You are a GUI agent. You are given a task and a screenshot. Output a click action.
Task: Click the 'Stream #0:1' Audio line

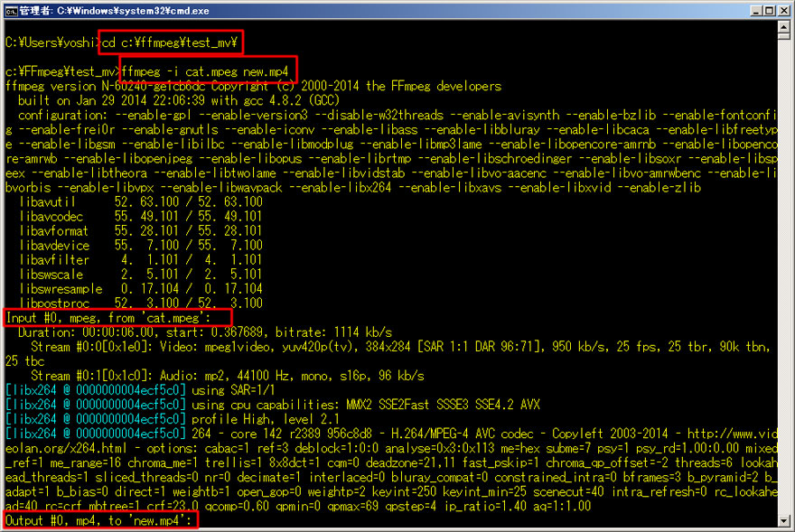pyautogui.click(x=227, y=376)
